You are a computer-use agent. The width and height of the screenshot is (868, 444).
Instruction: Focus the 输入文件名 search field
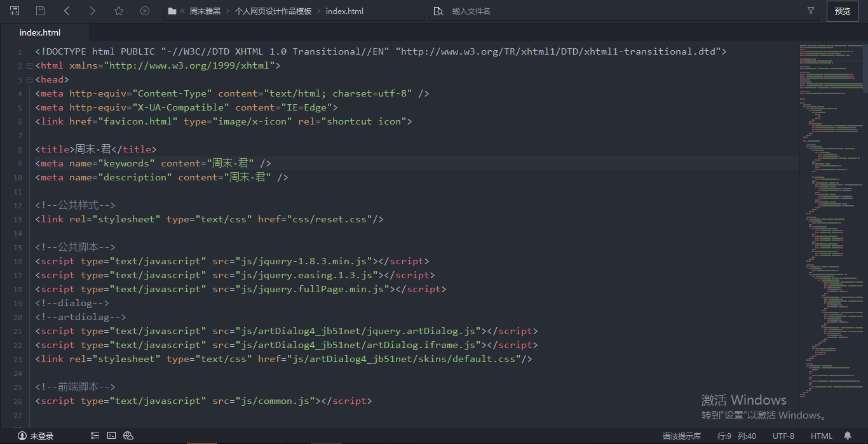point(623,11)
